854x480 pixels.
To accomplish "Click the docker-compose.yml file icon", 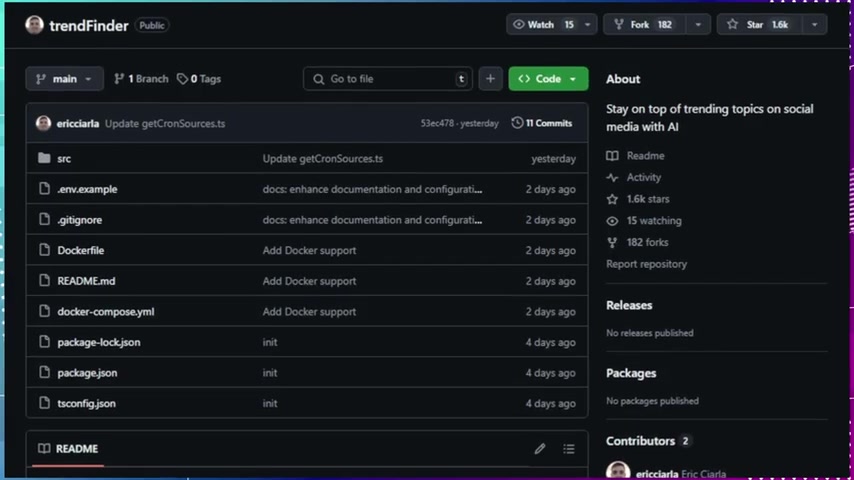I will (x=44, y=311).
